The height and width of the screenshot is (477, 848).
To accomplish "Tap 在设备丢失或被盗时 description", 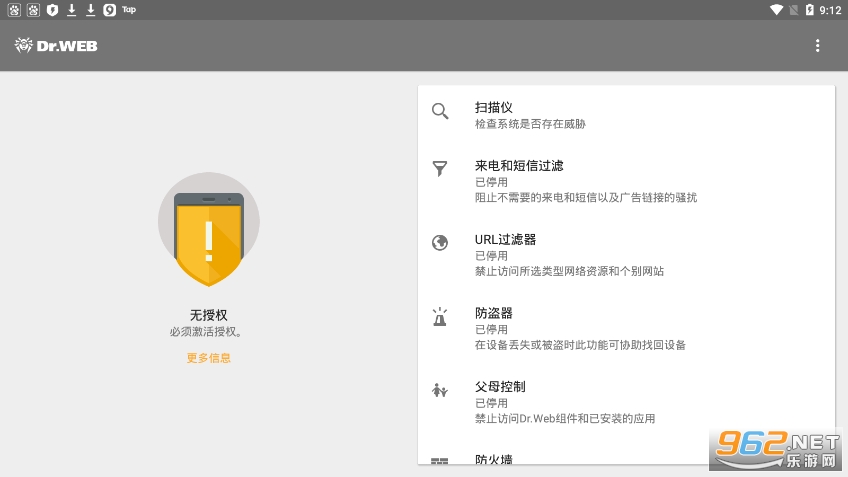I will tap(580, 344).
